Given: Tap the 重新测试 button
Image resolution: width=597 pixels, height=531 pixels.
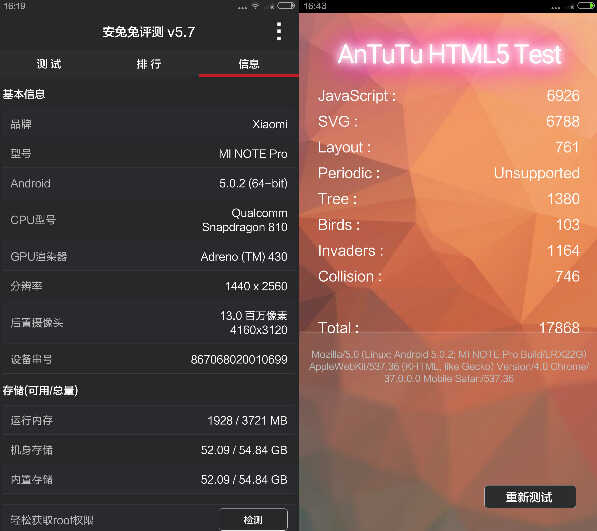Looking at the screenshot, I should pyautogui.click(x=529, y=497).
